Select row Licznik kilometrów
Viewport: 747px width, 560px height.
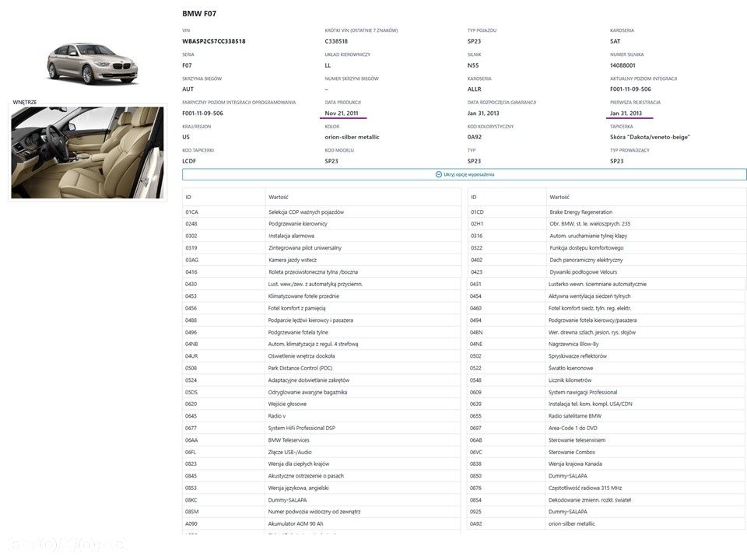pyautogui.click(x=607, y=380)
